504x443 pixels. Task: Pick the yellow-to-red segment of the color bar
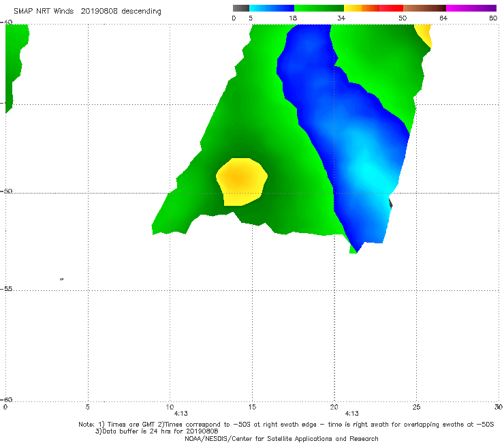373,8
